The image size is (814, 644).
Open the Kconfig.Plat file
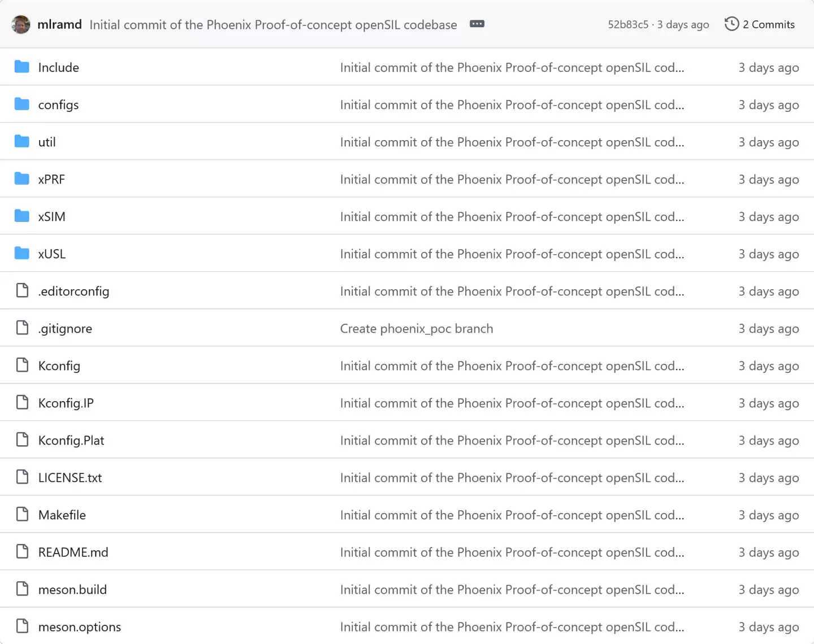click(71, 441)
